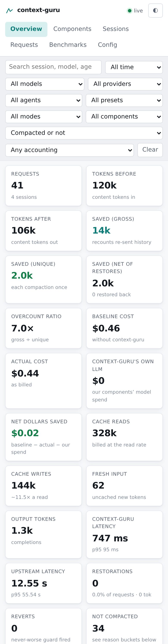This screenshot has width=168, height=644.
Task: Open the Any accounting dropdown
Action: tap(69, 150)
